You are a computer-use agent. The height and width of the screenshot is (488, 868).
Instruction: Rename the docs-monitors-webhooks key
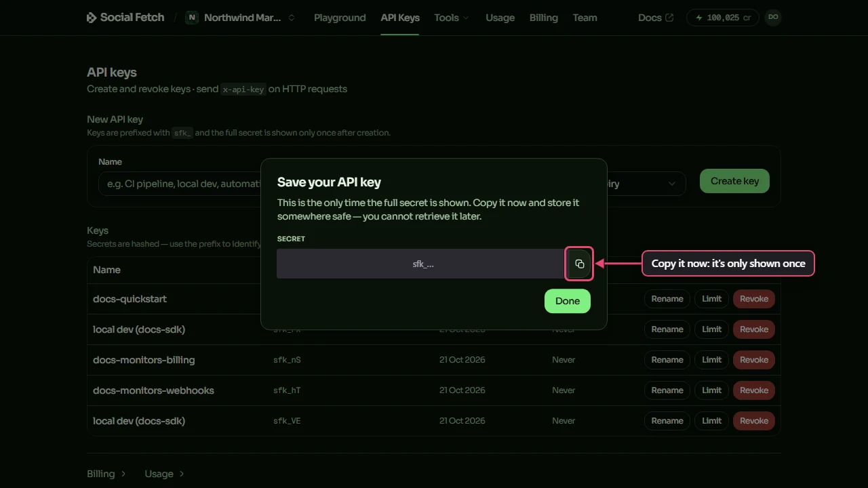click(x=667, y=390)
